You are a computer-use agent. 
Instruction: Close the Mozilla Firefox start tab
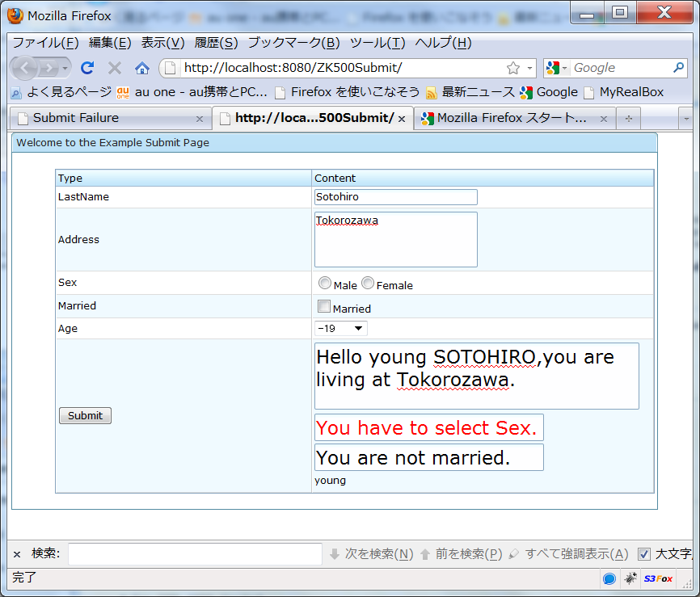604,119
